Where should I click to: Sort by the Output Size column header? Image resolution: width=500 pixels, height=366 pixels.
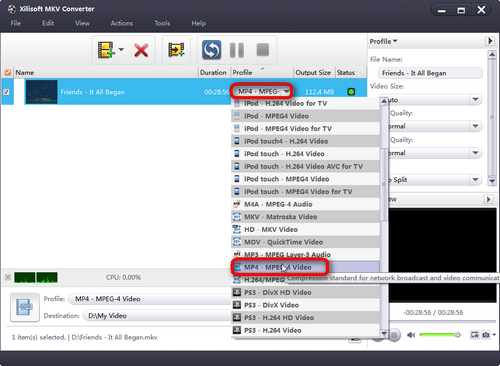coord(313,72)
